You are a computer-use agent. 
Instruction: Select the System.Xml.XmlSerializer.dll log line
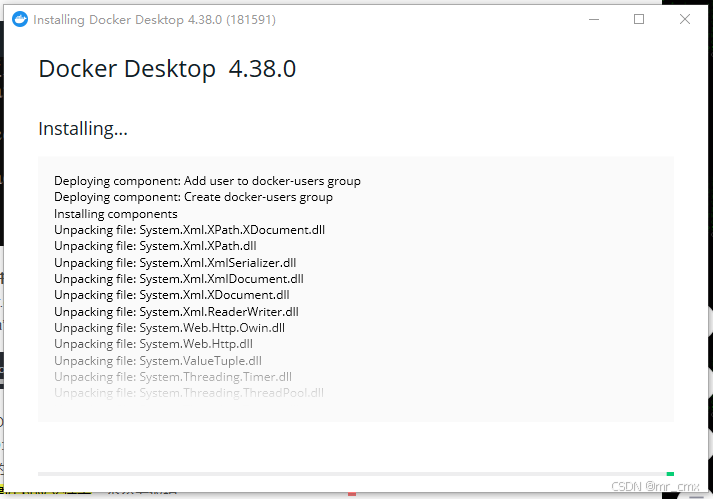(x=175, y=263)
